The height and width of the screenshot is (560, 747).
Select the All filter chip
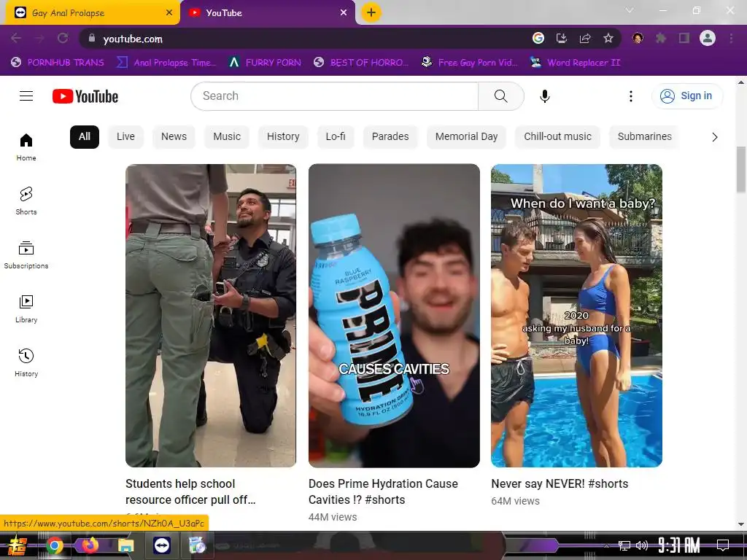point(85,136)
